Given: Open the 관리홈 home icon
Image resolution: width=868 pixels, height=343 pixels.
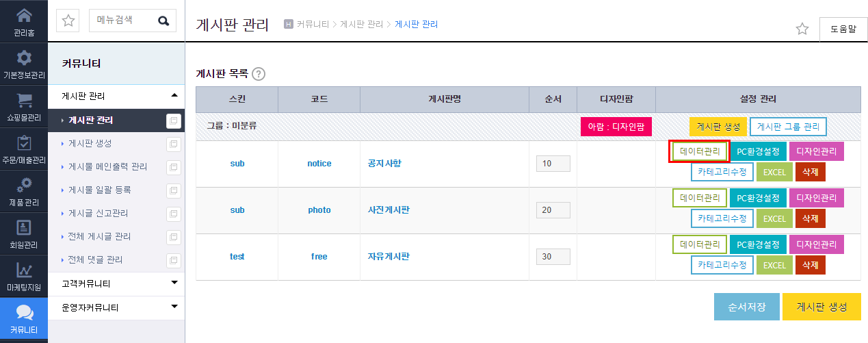Looking at the screenshot, I should (24, 15).
